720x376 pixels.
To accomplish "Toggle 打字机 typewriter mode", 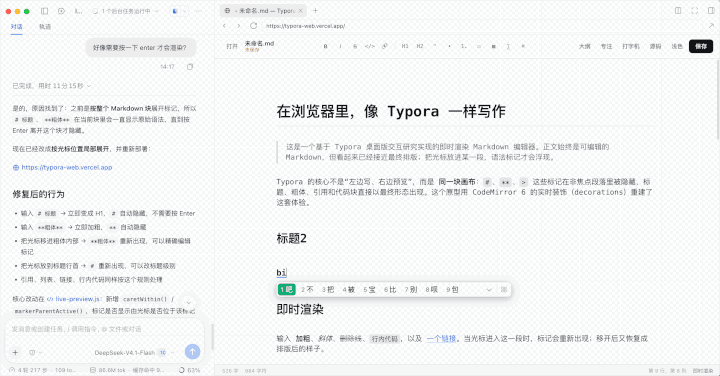I will [631, 46].
